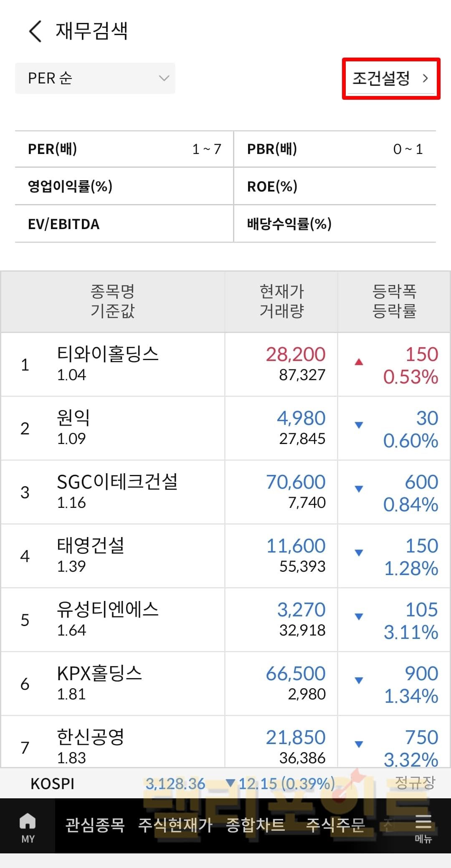The height and width of the screenshot is (868, 451).
Task: Open 조건설정 condition settings
Action: click(391, 78)
